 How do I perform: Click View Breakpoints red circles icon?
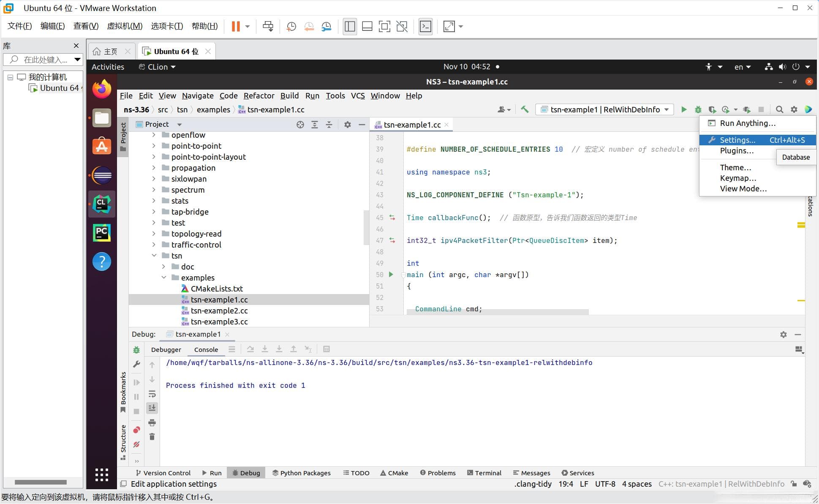pyautogui.click(x=136, y=430)
